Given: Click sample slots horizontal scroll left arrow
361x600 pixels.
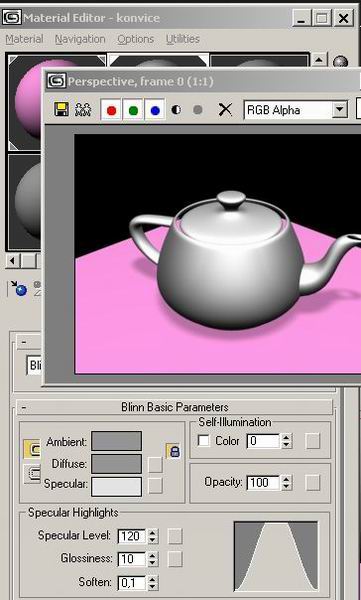Looking at the screenshot, I should coord(13,261).
